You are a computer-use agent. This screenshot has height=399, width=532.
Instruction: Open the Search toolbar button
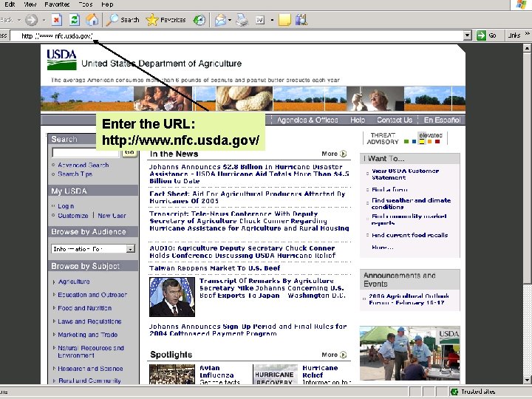click(123, 20)
